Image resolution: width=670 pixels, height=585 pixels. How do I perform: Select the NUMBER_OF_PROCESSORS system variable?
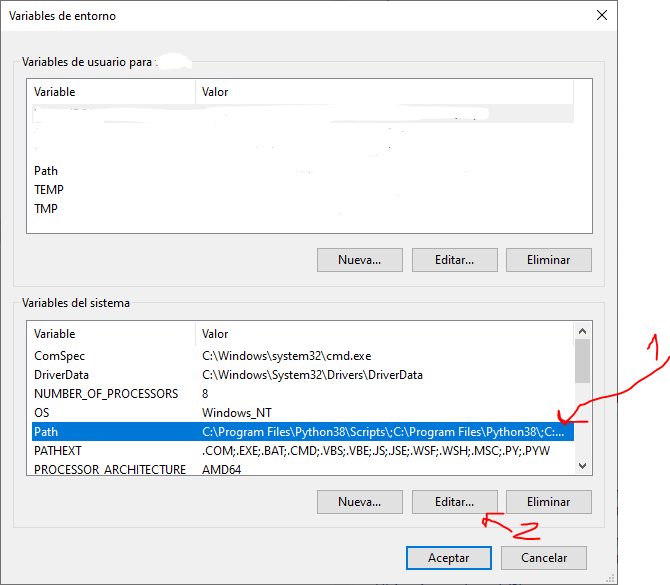106,394
